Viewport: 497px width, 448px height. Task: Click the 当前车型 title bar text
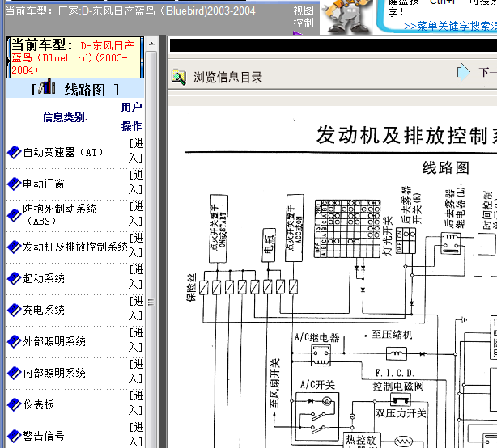point(130,11)
